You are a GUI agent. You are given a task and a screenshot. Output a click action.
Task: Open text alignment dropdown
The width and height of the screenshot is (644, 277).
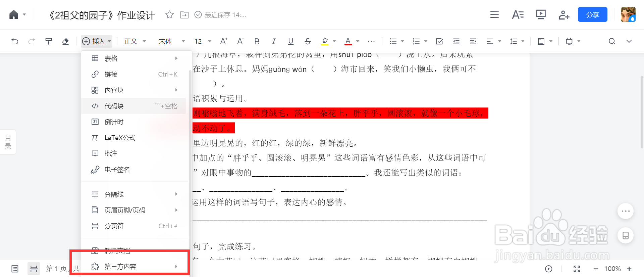(x=494, y=41)
